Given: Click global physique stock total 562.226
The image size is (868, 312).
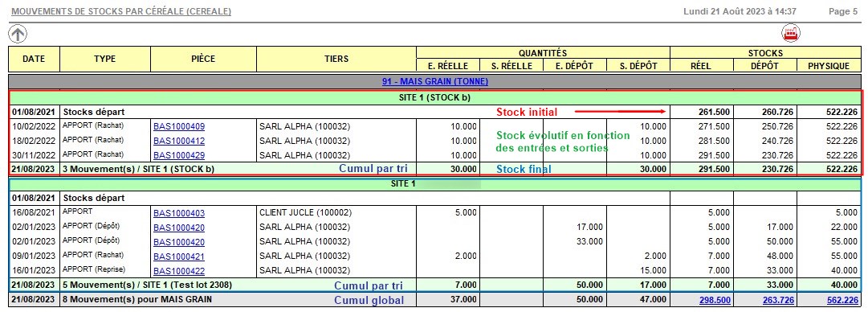Looking at the screenshot, I should click(842, 300).
